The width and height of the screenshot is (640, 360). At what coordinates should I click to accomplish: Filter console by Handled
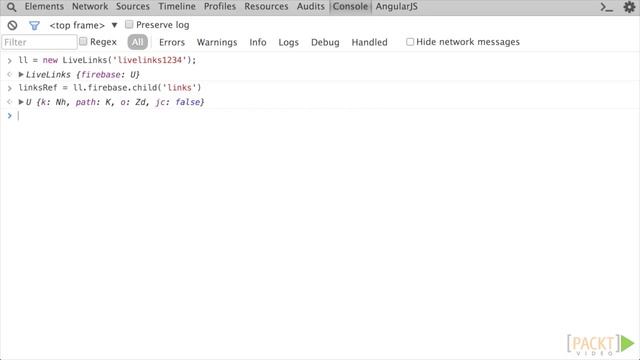[369, 42]
